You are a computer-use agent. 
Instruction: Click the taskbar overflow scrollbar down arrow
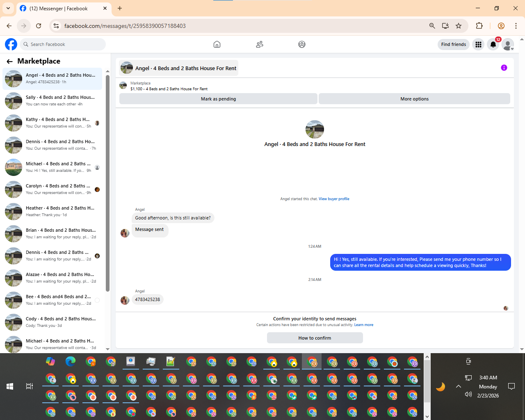tap(427, 417)
